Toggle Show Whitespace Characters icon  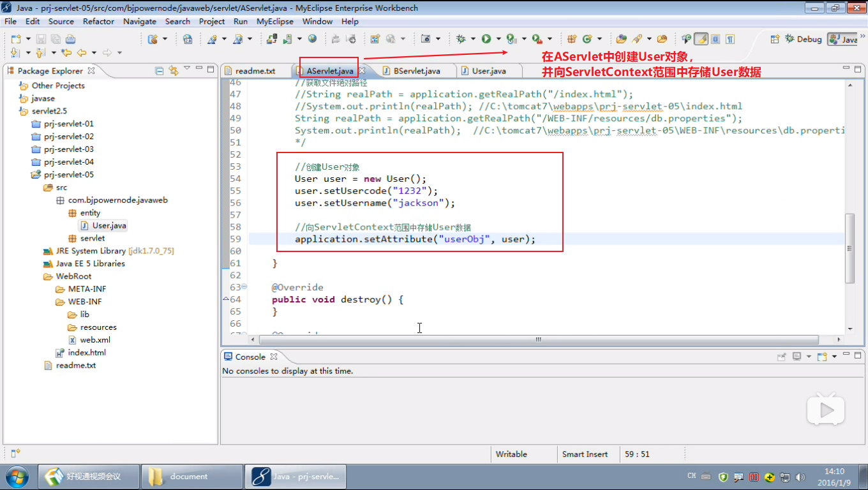point(730,39)
